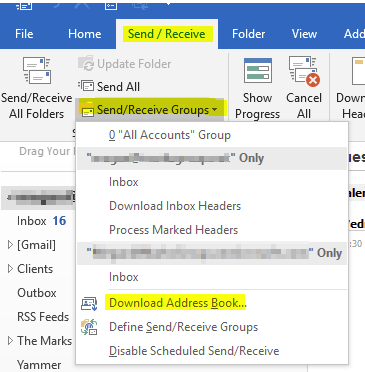Click the Send/Receive Groups folder icon
The height and width of the screenshot is (372, 365).
[87, 109]
